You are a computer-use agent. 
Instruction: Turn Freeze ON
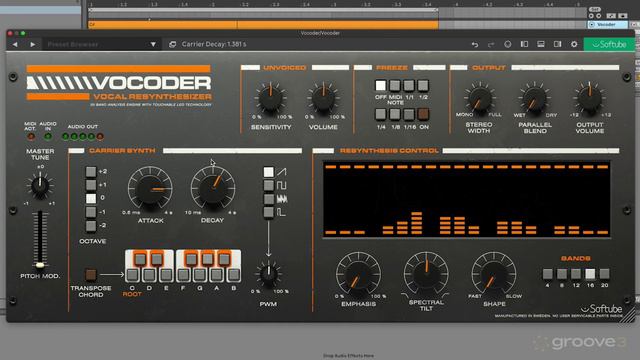pyautogui.click(x=423, y=114)
